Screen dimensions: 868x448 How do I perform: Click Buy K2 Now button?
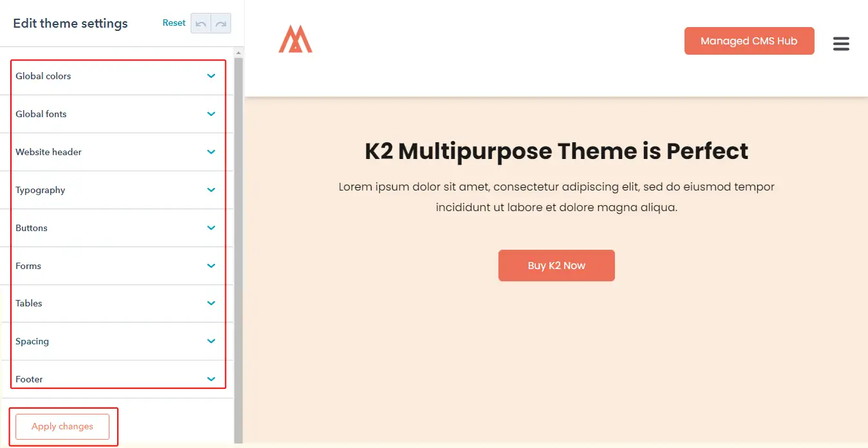click(x=556, y=265)
